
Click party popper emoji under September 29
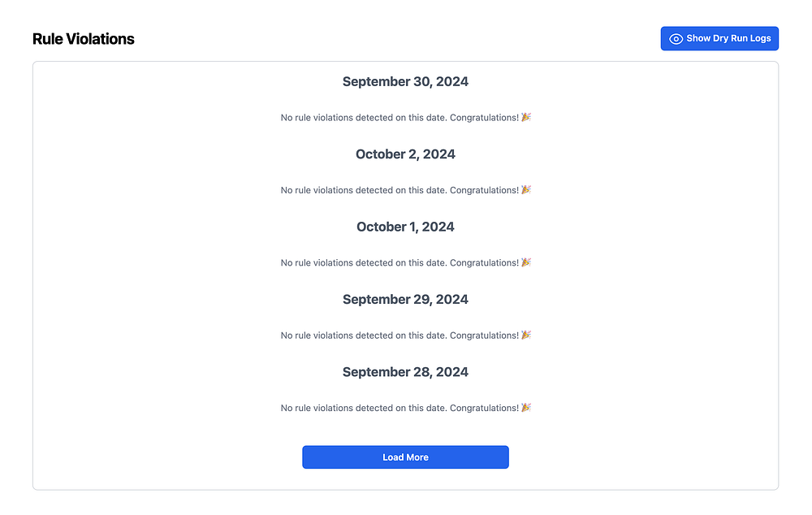pyautogui.click(x=526, y=335)
